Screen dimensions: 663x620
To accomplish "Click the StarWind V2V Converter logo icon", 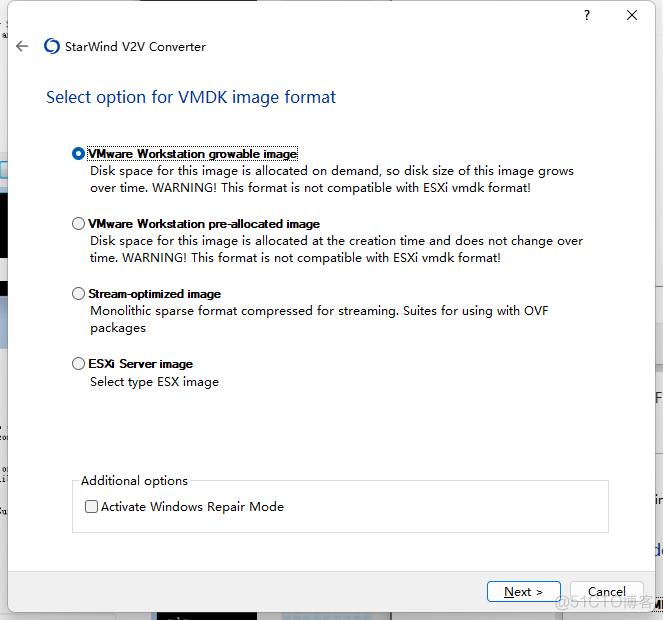I will click(x=52, y=46).
